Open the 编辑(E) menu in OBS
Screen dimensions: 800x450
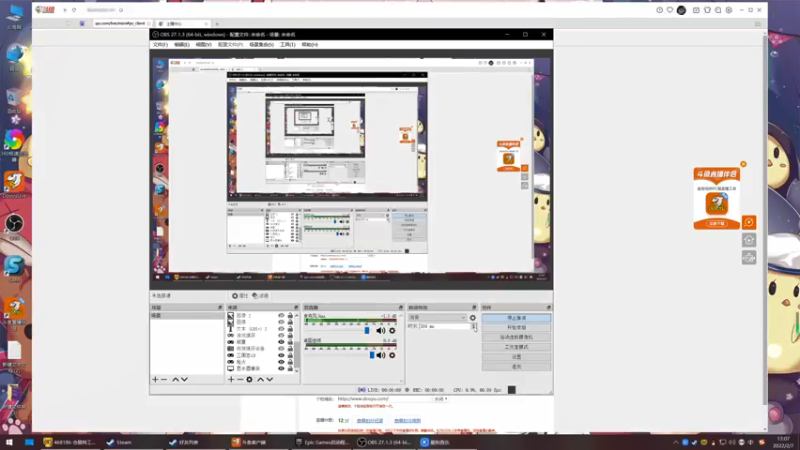point(182,45)
